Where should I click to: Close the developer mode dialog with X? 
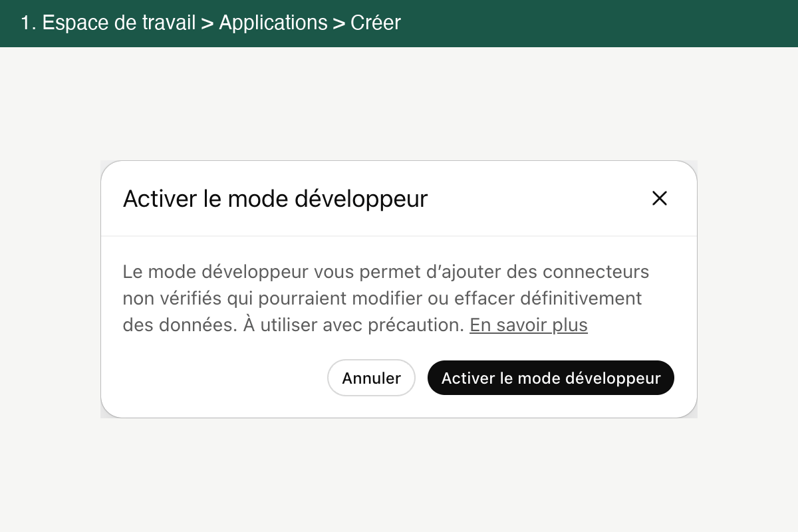tap(659, 198)
